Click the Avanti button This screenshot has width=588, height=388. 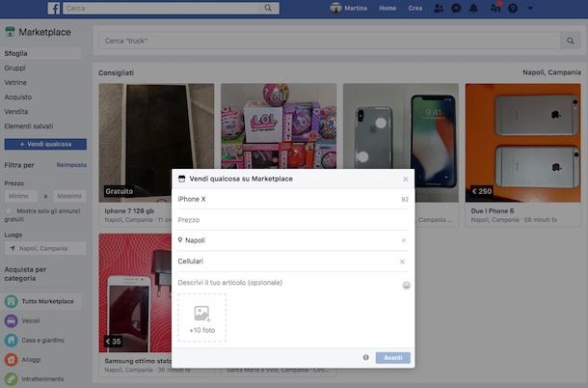pos(393,357)
